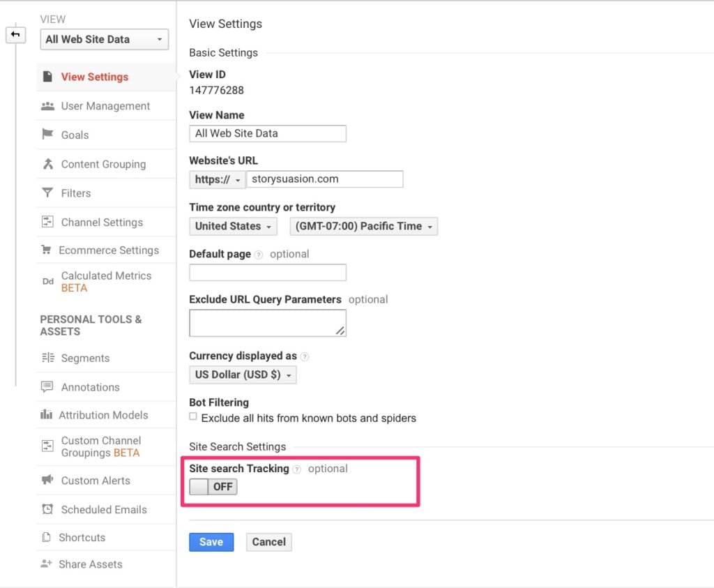
Task: Open the Pacific Time zone dropdown
Action: pyautogui.click(x=363, y=226)
